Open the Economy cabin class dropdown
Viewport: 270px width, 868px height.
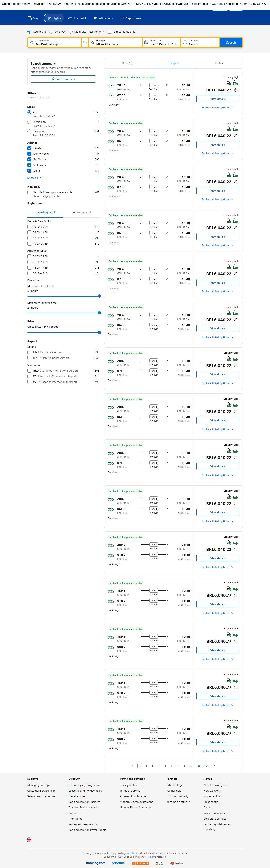click(96, 32)
